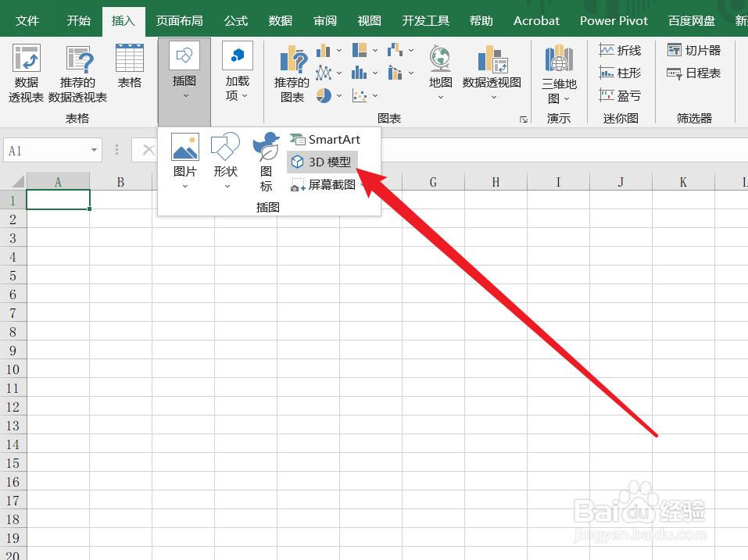Open the 图表 group dialog launcher
The height and width of the screenshot is (560, 748).
(524, 118)
